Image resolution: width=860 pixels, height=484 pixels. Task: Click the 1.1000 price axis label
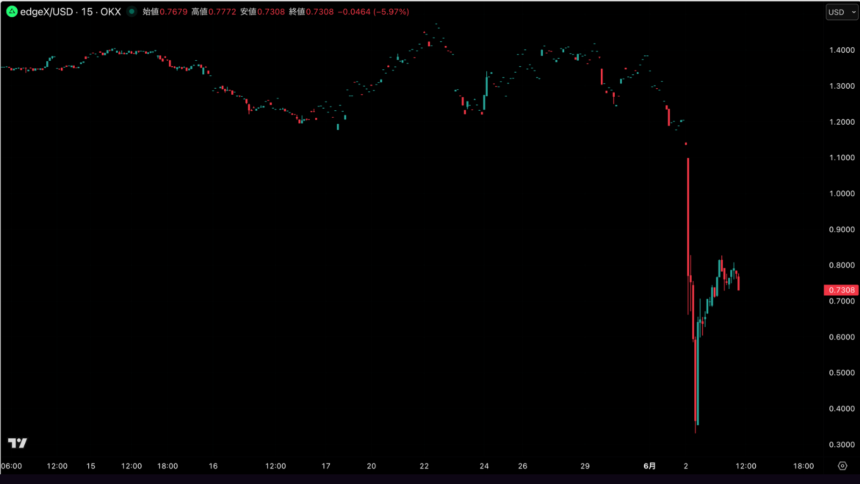pos(842,157)
